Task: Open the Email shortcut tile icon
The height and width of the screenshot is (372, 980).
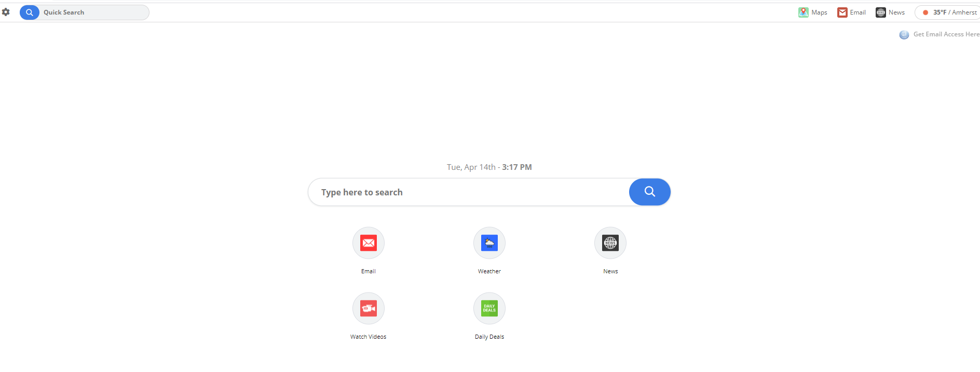Action: click(x=369, y=243)
